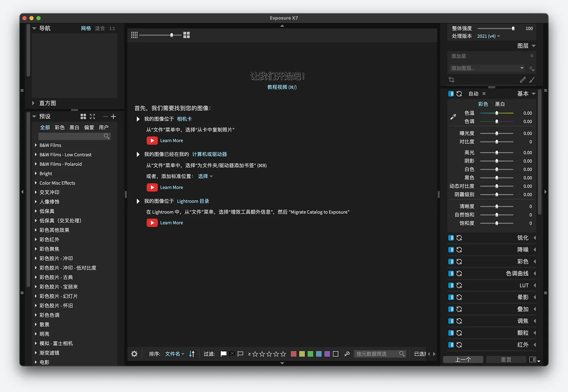Pick the white balance eyedropper
Screen dimensions: 568x392
coord(453,117)
